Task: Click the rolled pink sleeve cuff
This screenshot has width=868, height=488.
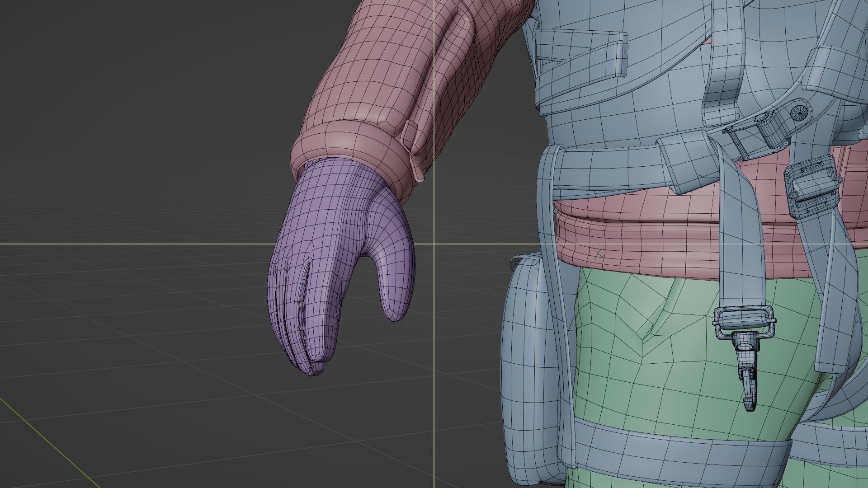Action: point(344,140)
